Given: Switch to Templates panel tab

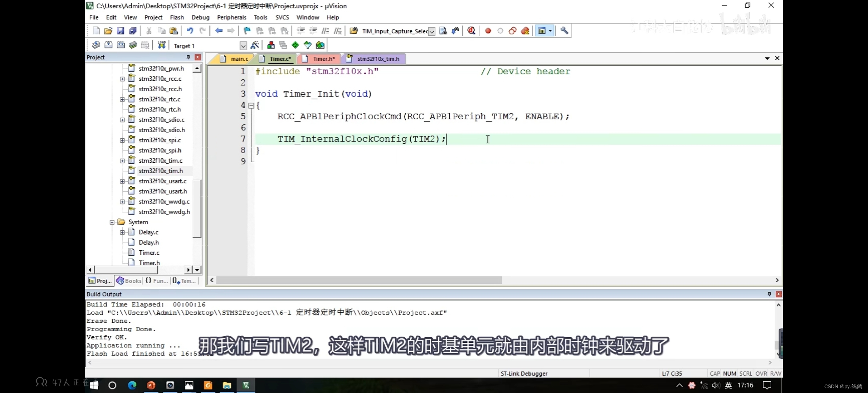Looking at the screenshot, I should (x=185, y=281).
